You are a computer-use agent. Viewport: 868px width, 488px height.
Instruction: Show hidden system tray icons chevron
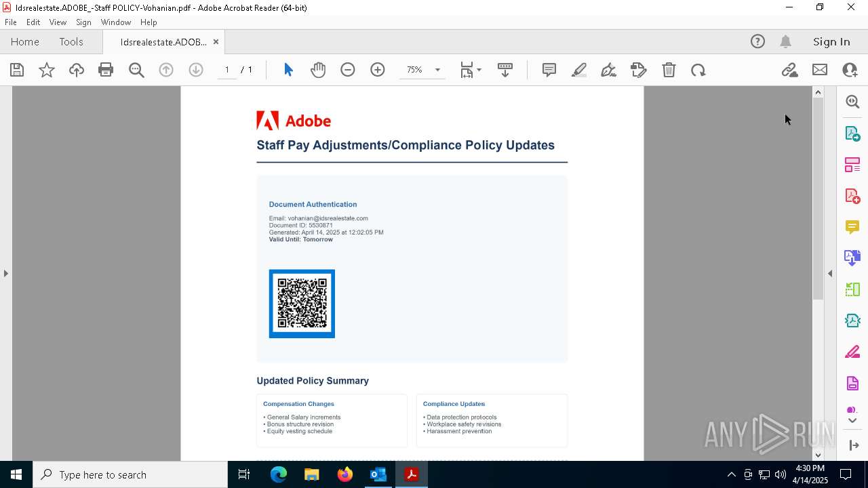pos(731,474)
